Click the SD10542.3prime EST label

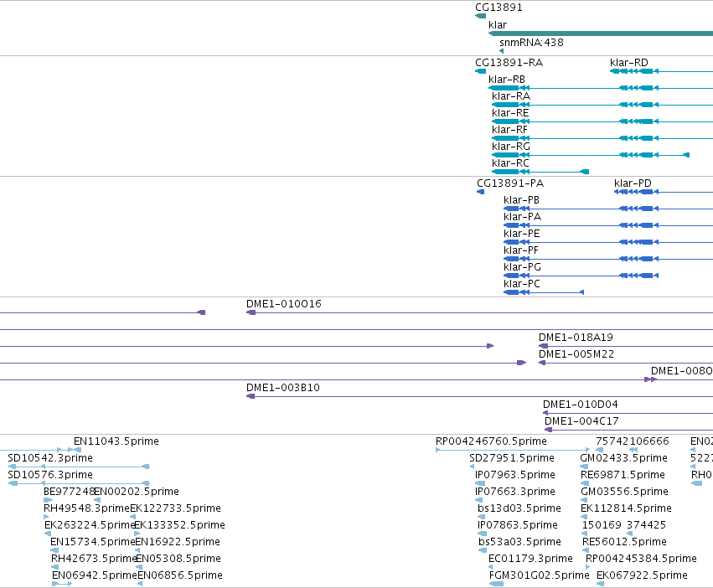pos(50,458)
